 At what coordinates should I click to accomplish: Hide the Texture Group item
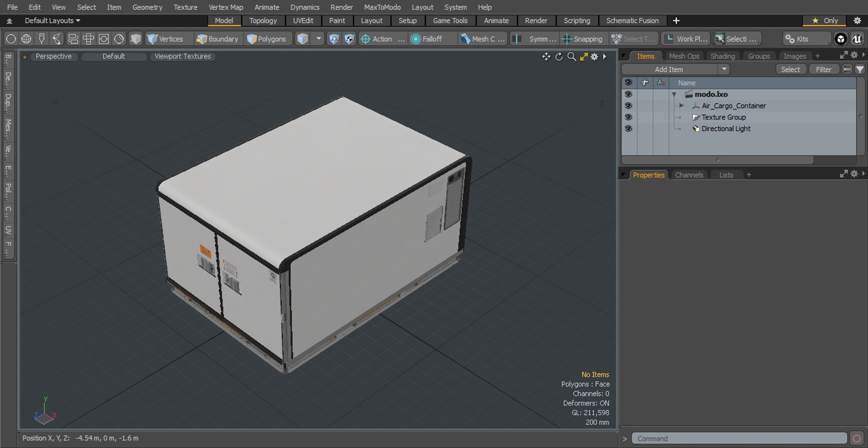[x=628, y=117]
